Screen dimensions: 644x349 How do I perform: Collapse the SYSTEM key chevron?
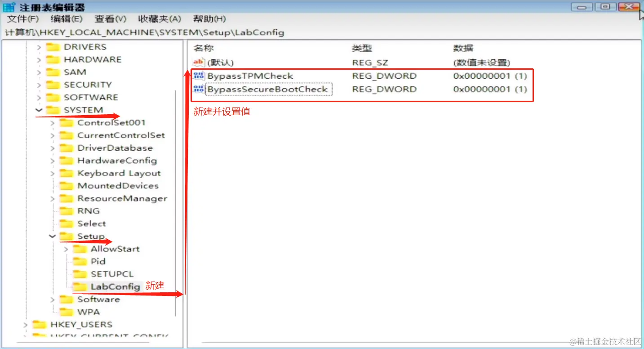[39, 110]
